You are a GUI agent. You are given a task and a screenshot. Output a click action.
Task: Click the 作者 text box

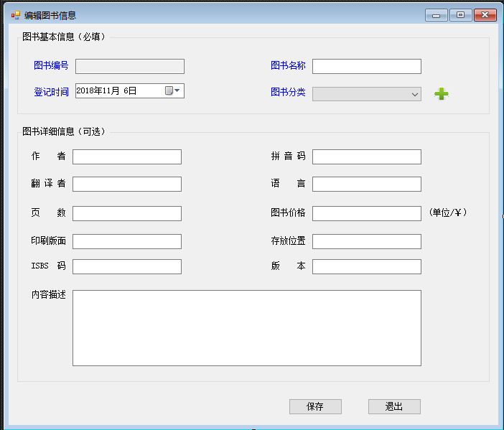127,156
